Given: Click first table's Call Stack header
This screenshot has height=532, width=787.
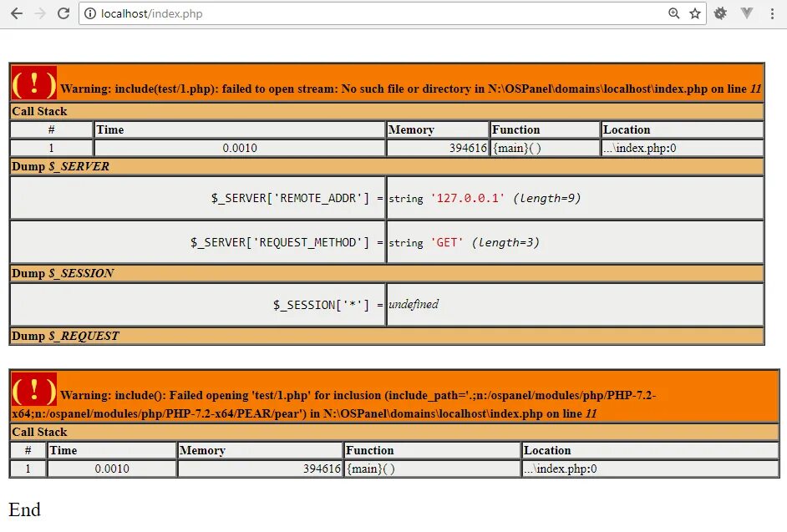Looking at the screenshot, I should (387, 111).
